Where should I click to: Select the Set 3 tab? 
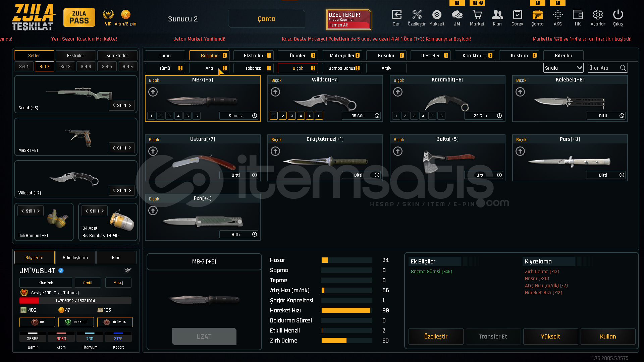pyautogui.click(x=65, y=66)
